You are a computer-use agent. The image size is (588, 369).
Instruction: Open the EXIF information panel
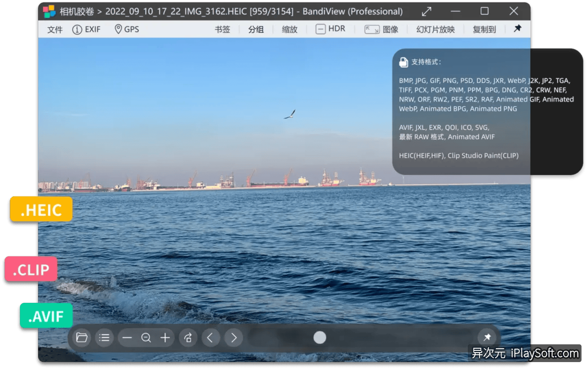[86, 29]
